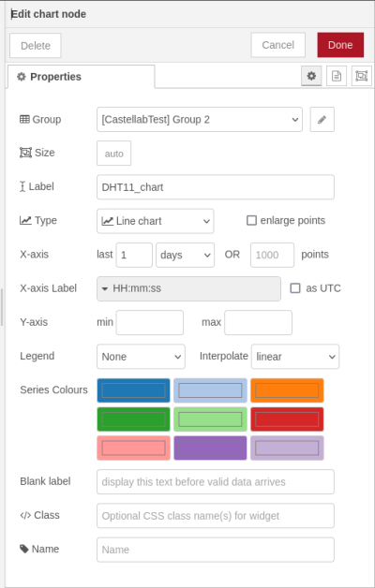Open node appearance icon
This screenshot has height=588, width=375.
[361, 76]
